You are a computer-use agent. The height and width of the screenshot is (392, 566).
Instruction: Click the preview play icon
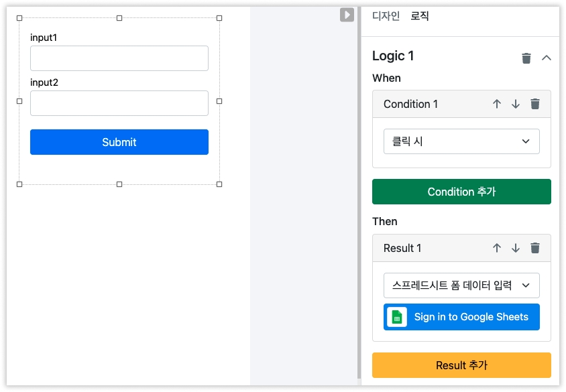pyautogui.click(x=347, y=15)
